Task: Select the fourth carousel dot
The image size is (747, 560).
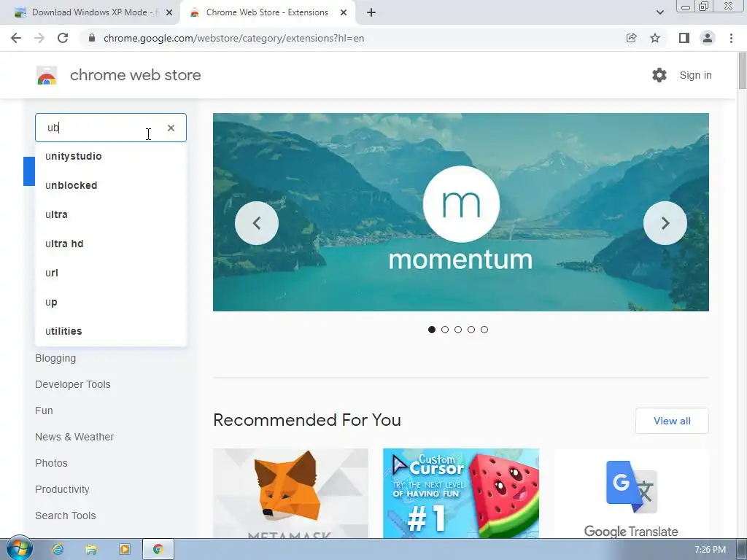Action: tap(471, 330)
